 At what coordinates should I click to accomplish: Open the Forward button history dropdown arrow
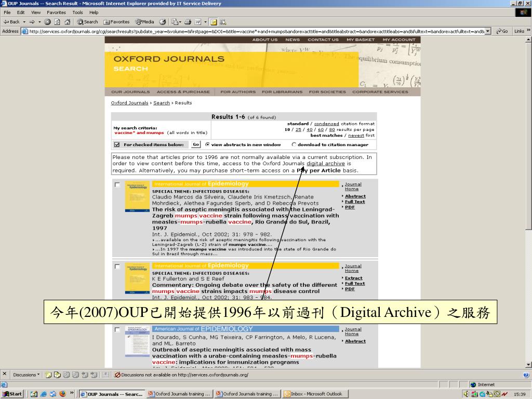click(x=39, y=22)
